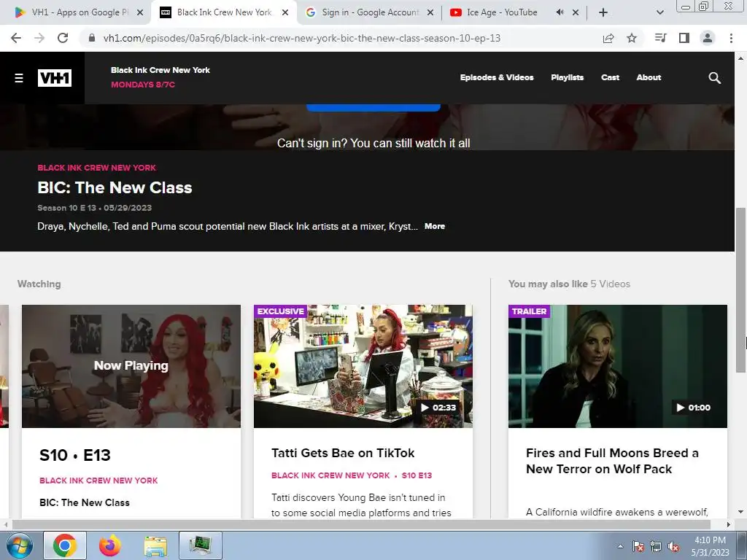Open Fires and Full Moons Breed title
Viewport: 747px width, 560px height.
point(612,461)
